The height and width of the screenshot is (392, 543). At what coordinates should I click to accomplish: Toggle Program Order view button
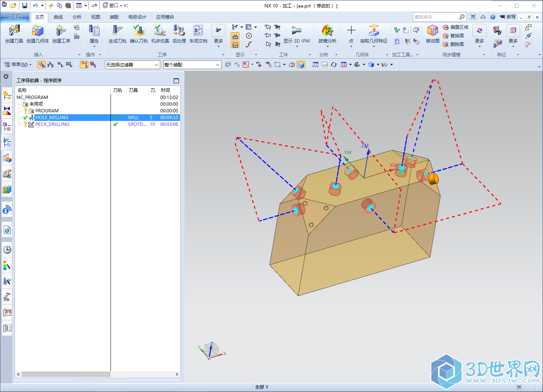pyautogui.click(x=42, y=65)
